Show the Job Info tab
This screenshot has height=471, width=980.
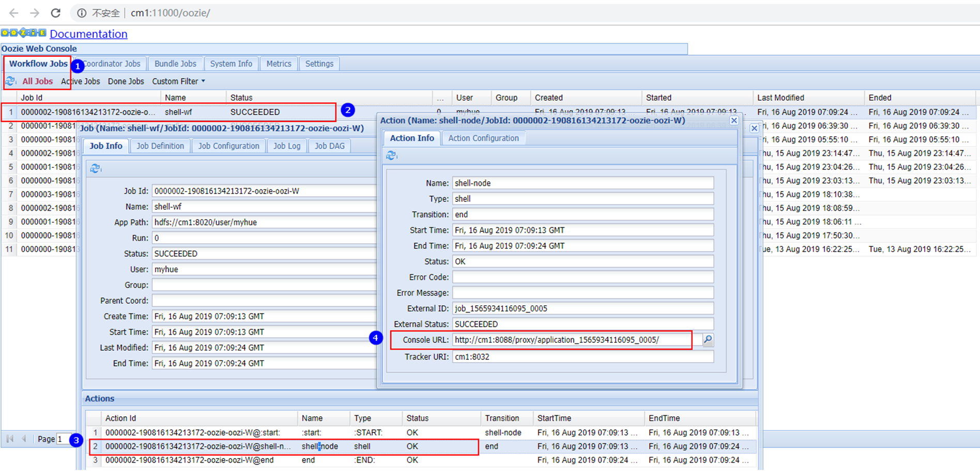coord(106,146)
